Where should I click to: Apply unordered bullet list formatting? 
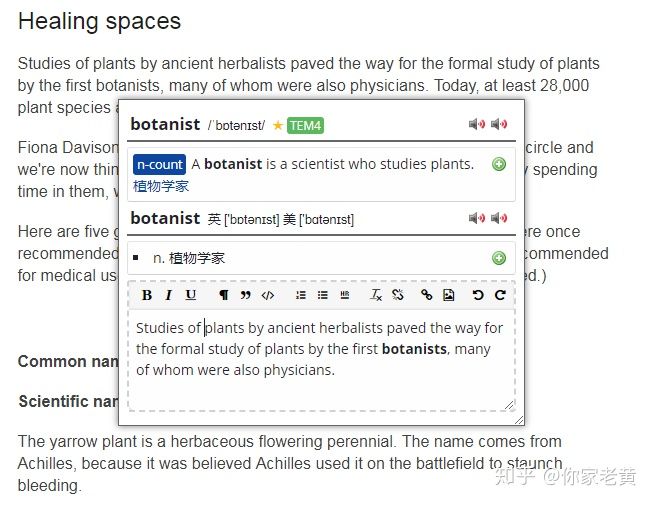point(323,295)
